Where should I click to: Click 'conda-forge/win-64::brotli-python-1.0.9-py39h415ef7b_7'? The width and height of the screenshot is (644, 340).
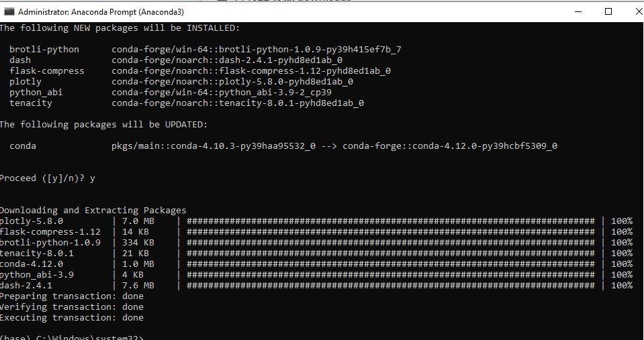[257, 50]
